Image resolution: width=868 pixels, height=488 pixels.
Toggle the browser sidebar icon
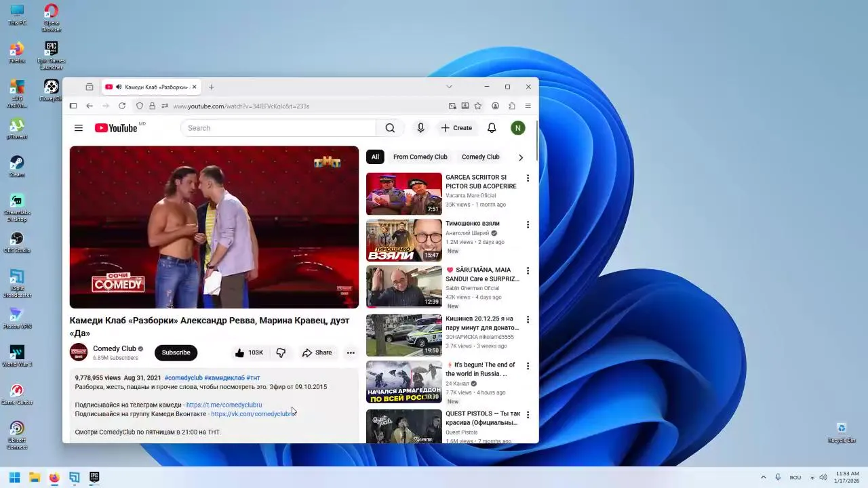click(73, 106)
